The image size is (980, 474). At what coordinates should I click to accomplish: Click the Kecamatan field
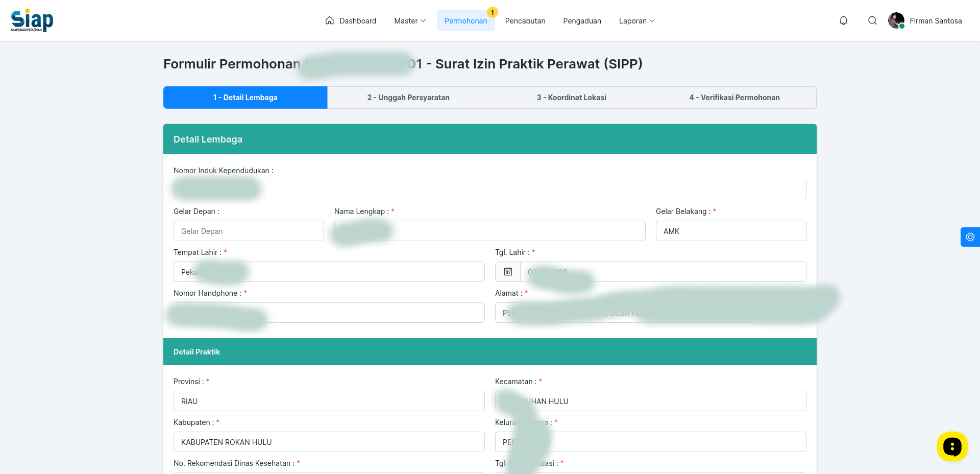click(651, 401)
